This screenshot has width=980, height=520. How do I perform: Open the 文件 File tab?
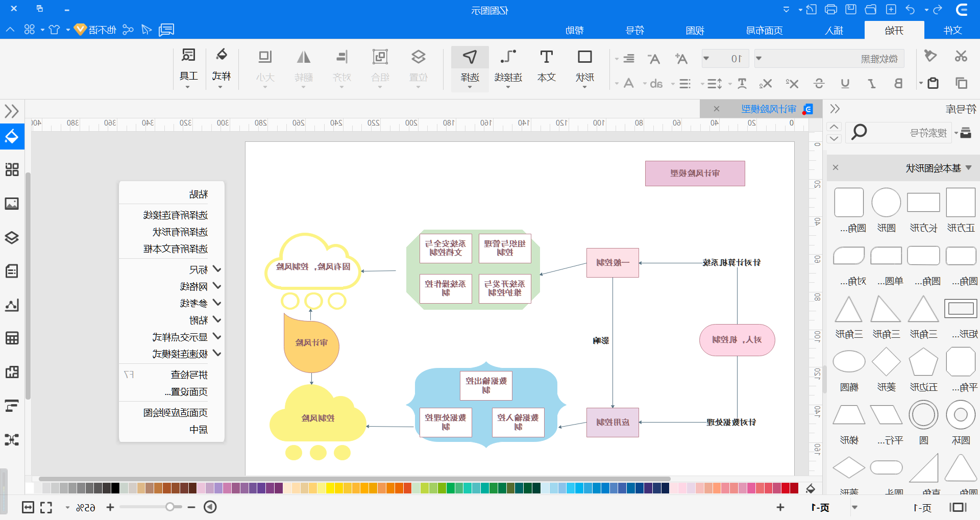[952, 30]
